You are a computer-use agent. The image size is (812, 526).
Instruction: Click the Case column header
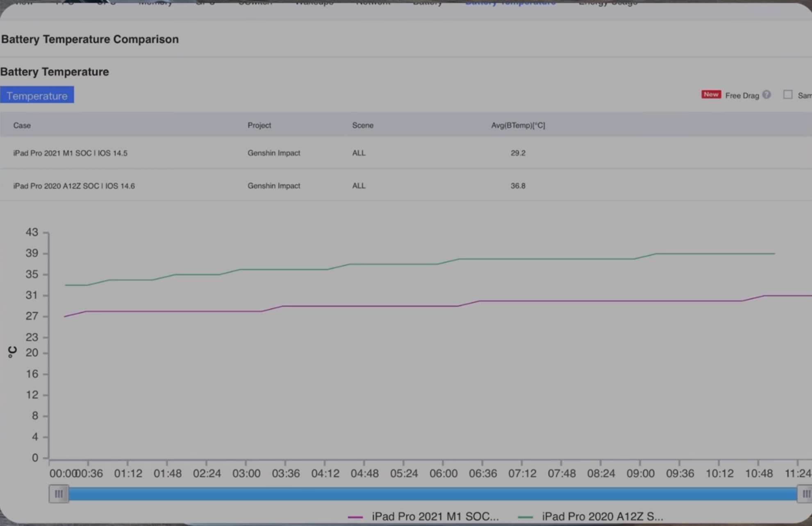click(x=22, y=125)
